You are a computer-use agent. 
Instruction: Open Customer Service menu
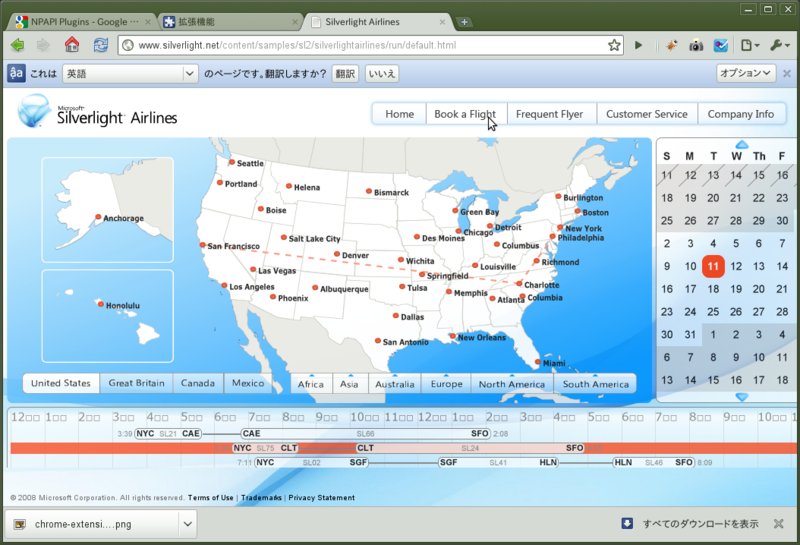point(647,114)
